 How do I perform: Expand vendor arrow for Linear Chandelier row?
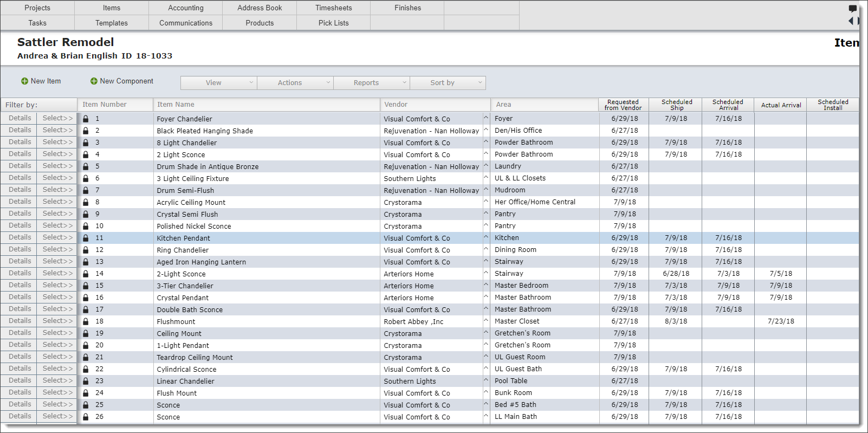coord(486,380)
